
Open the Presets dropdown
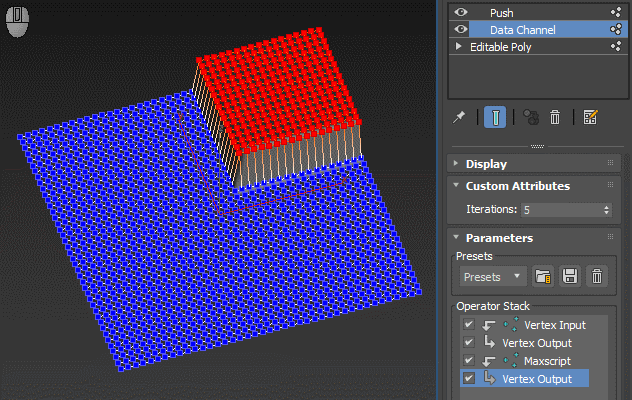coord(492,276)
